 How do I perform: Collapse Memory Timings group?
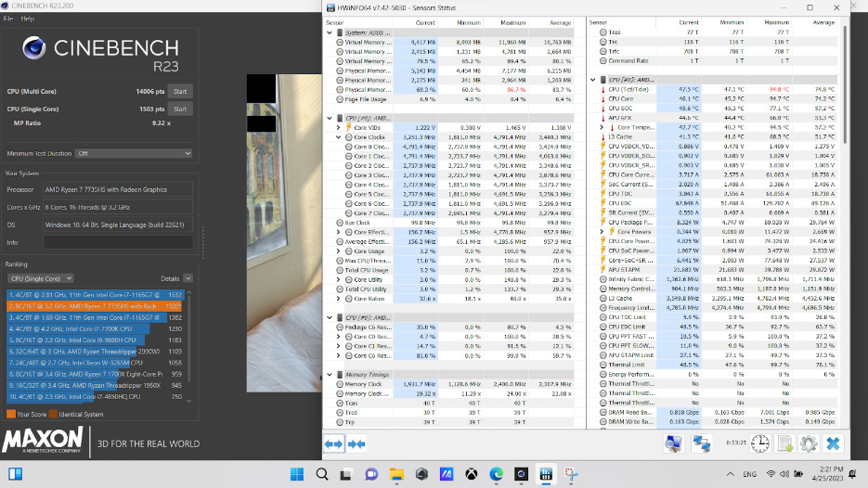pyautogui.click(x=330, y=375)
